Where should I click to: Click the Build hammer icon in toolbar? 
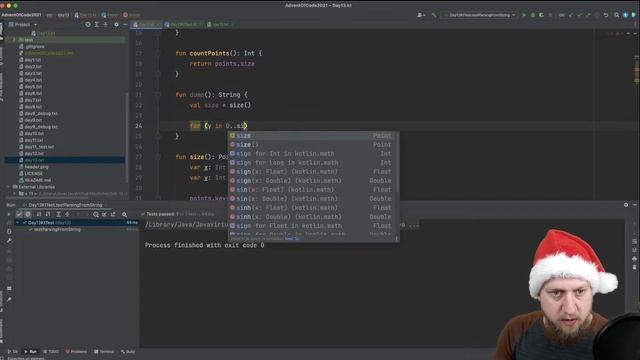[434, 15]
